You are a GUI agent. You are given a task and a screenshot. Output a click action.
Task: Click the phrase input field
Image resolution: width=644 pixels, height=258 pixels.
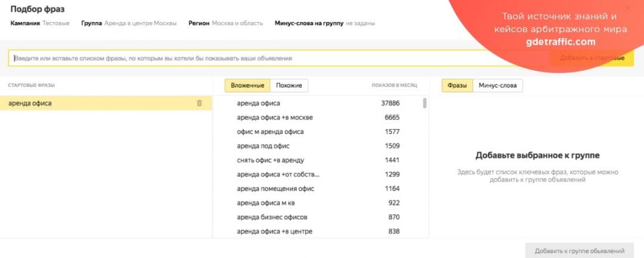pos(279,58)
